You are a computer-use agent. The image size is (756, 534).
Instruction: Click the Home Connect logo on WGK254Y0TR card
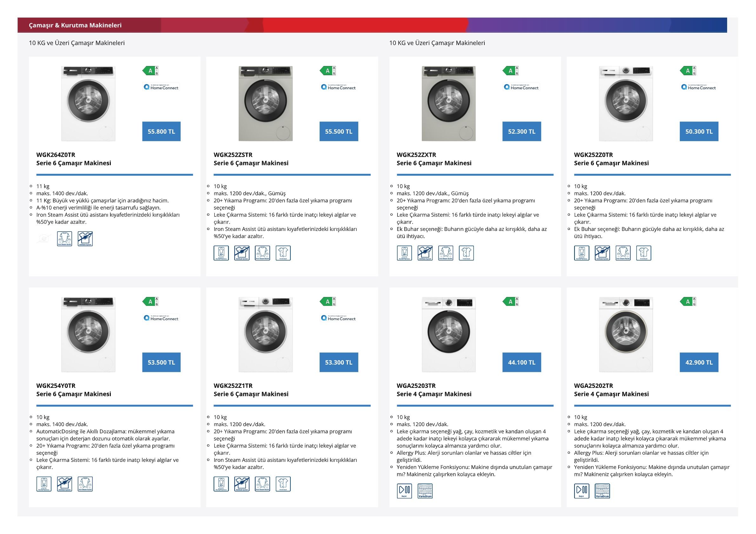(x=161, y=318)
